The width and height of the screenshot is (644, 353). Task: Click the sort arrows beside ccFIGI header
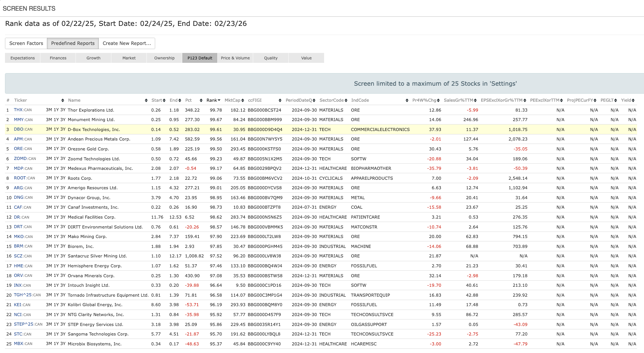pos(280,101)
